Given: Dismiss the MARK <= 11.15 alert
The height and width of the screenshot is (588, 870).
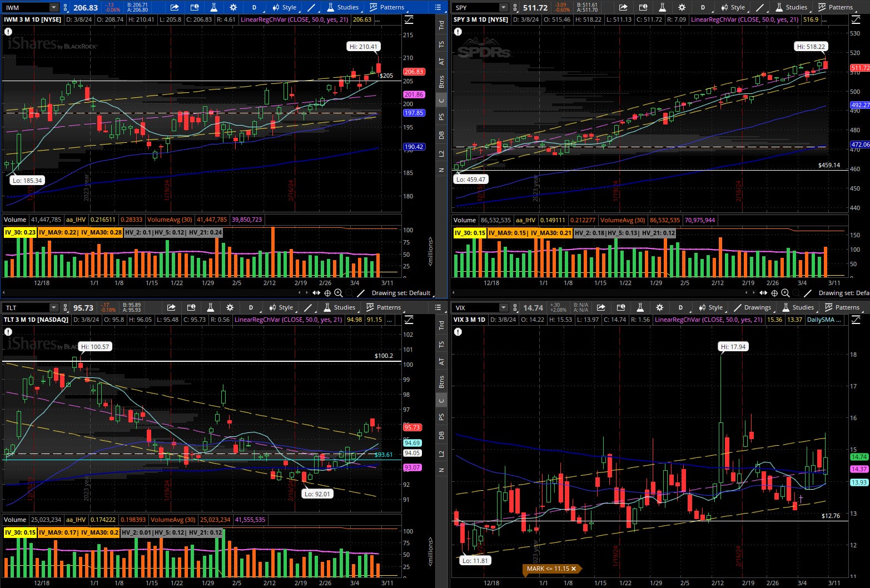Looking at the screenshot, I should [575, 569].
